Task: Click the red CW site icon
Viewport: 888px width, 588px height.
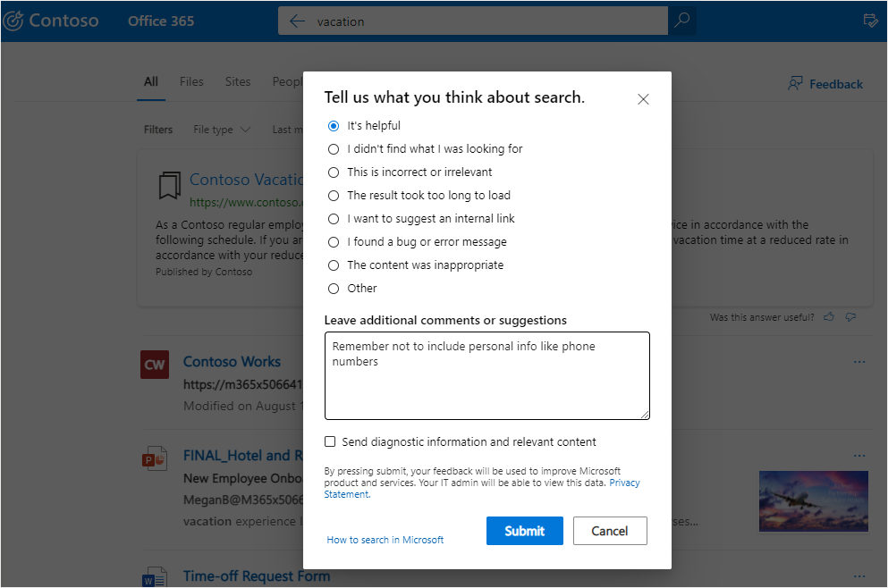Action: (155, 365)
